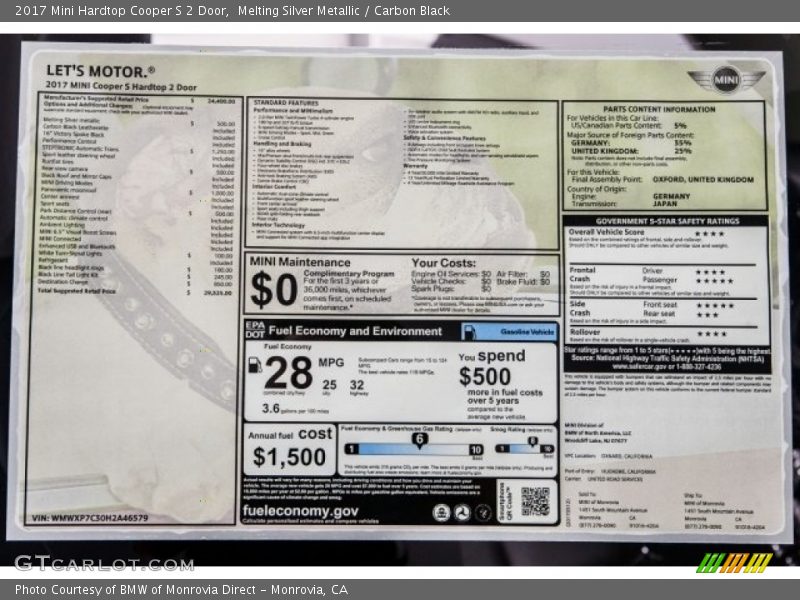
Task: Click '2017 MINI Cooper S Hardtop 2 Door' subtitle
Action: (x=121, y=86)
